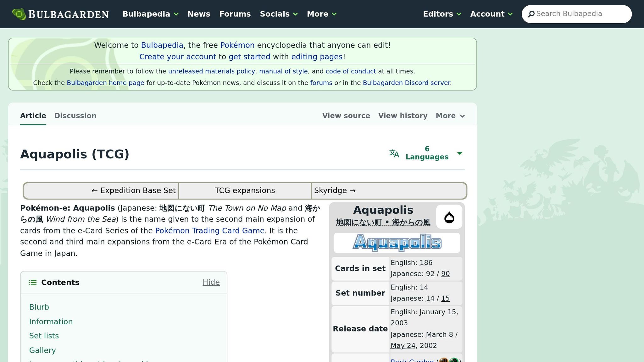Expand the More actions menu beside View history
Viewport: 644px width, 362px height.
tap(450, 116)
